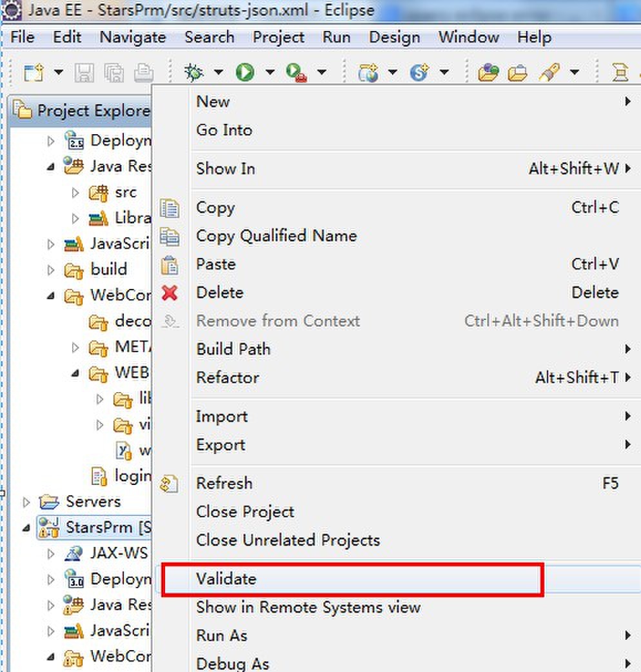The image size is (641, 672).
Task: Open the File menu
Action: (x=23, y=37)
